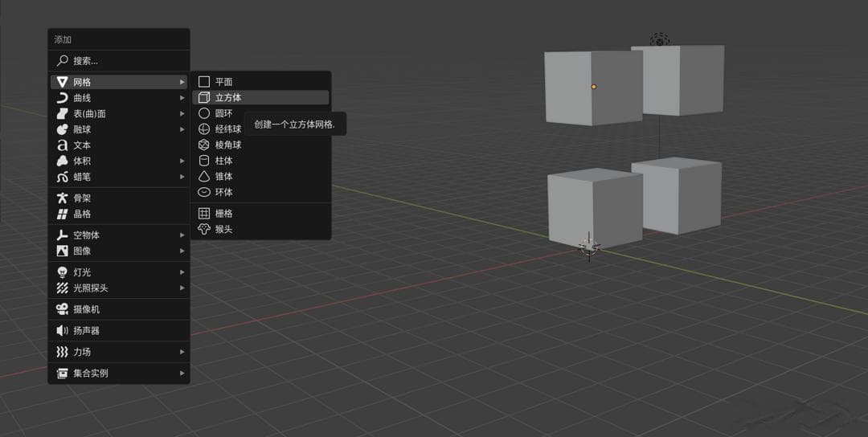The image size is (868, 437).
Task: Add a 立方体 mesh
Action: pyautogui.click(x=260, y=97)
